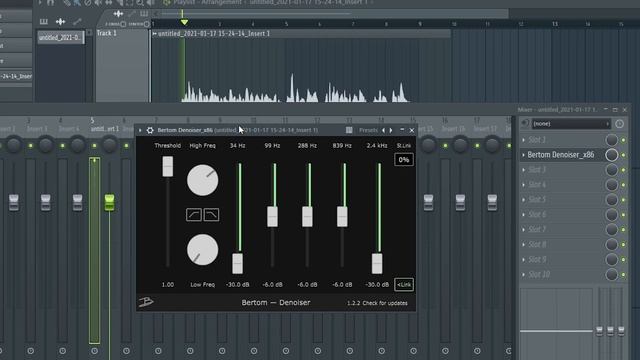Toggle Slot 4 enable LED
Screen dimensions: 640x360
click(623, 185)
